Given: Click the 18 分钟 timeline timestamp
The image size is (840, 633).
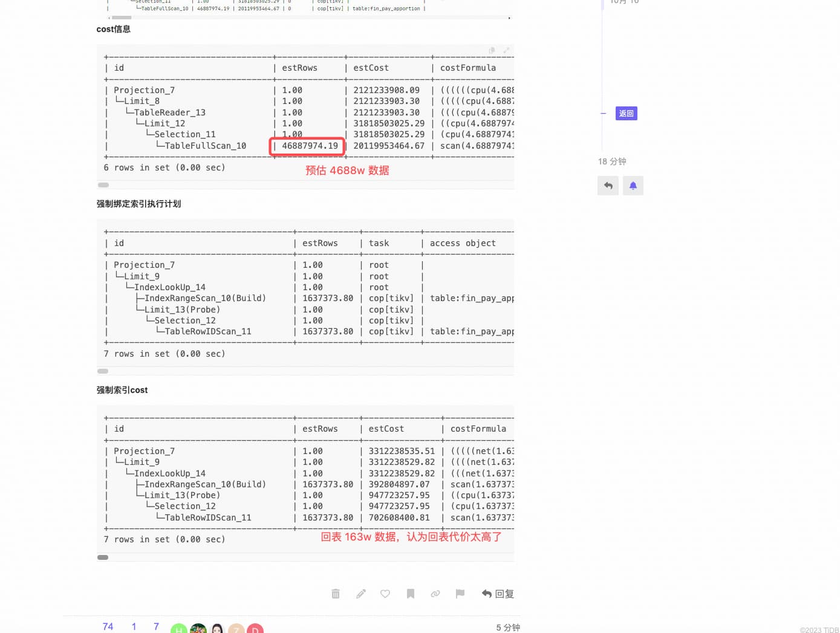Looking at the screenshot, I should pos(612,161).
